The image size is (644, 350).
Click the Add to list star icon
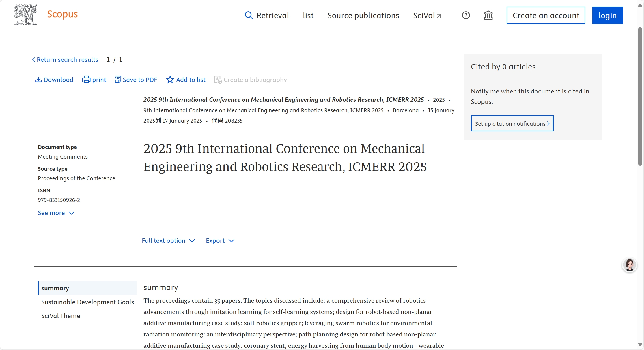[170, 80]
